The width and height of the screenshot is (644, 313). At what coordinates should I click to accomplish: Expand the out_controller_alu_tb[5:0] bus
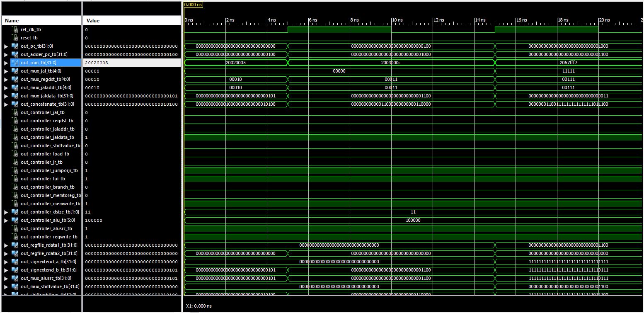(x=6, y=220)
